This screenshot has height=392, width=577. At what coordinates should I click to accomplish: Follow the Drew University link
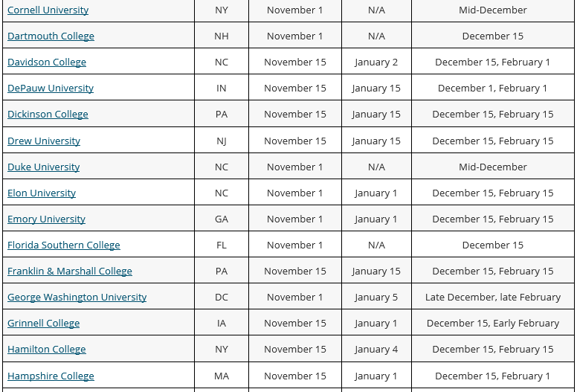coord(44,141)
